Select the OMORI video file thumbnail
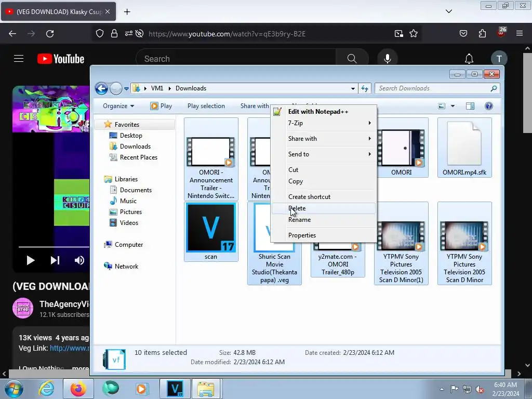 point(402,148)
